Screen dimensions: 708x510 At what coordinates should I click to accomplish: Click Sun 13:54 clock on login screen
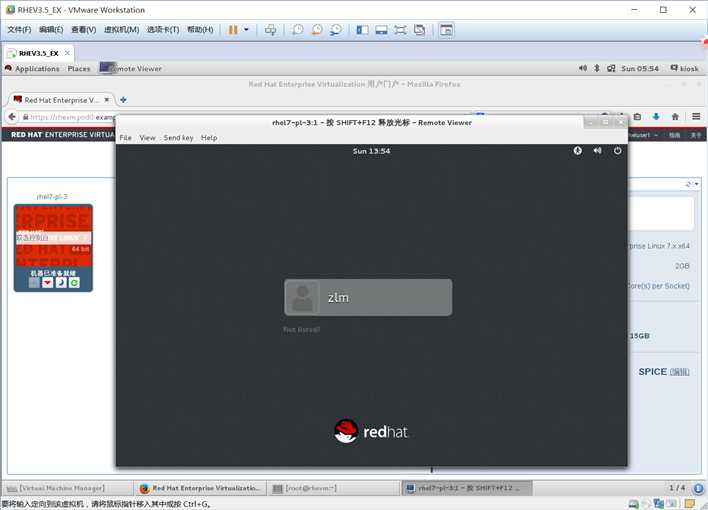[371, 151]
